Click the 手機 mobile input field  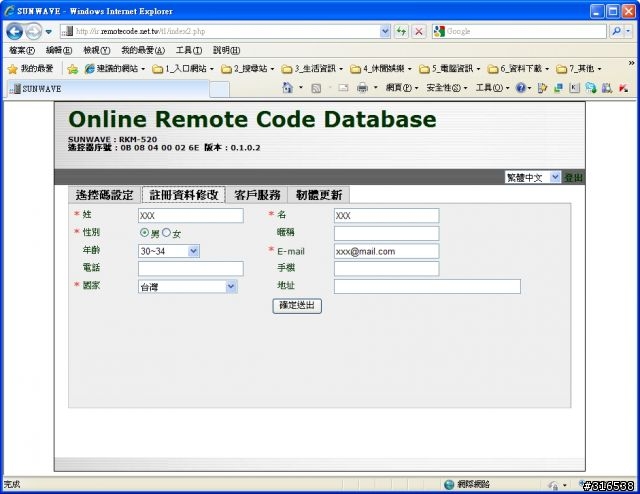387,269
